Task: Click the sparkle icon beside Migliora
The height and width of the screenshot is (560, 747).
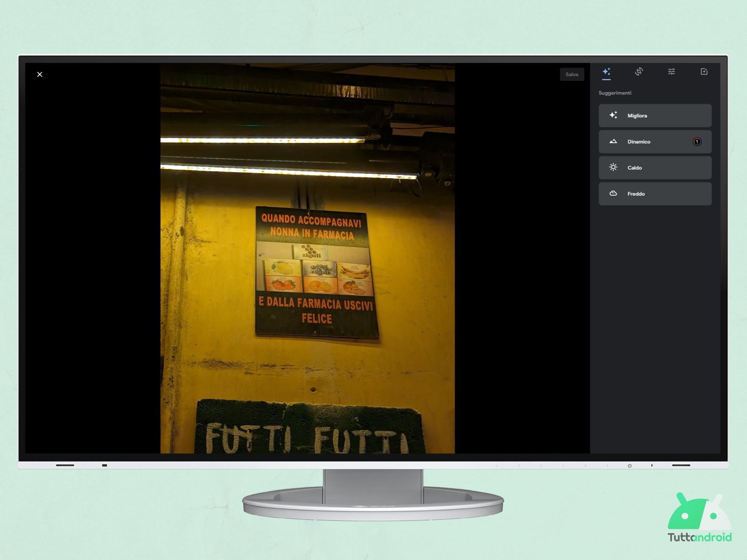Action: pos(613,115)
